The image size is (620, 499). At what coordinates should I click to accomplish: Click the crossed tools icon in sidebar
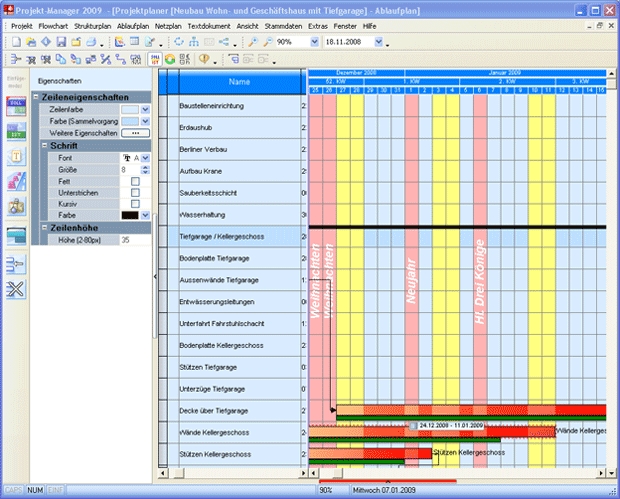16,290
